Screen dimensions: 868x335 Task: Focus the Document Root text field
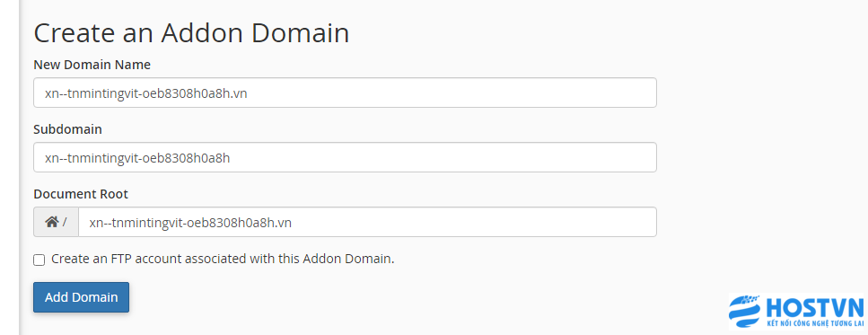(x=367, y=222)
